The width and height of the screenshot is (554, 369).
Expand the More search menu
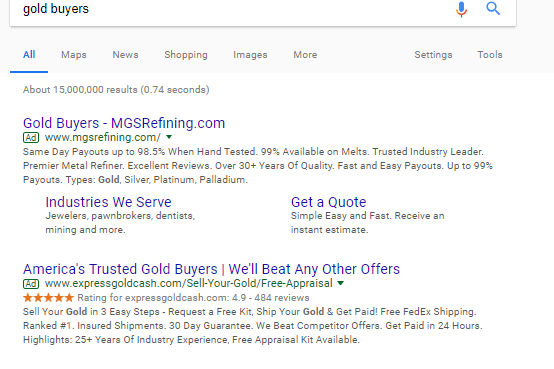coord(305,55)
